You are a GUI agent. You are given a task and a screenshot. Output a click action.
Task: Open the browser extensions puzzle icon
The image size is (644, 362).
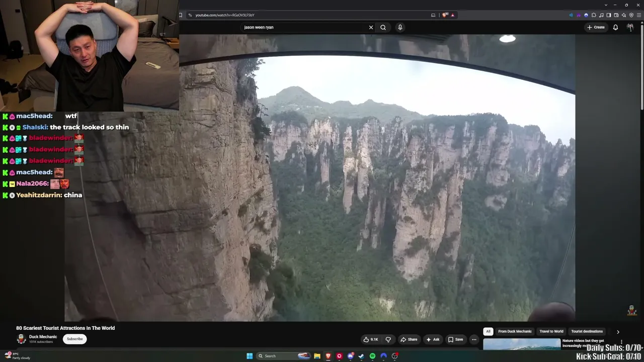[594, 15]
